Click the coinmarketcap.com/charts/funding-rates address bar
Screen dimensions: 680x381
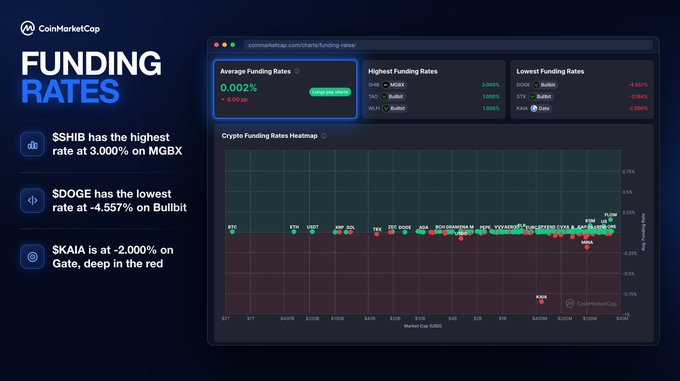pyautogui.click(x=448, y=45)
